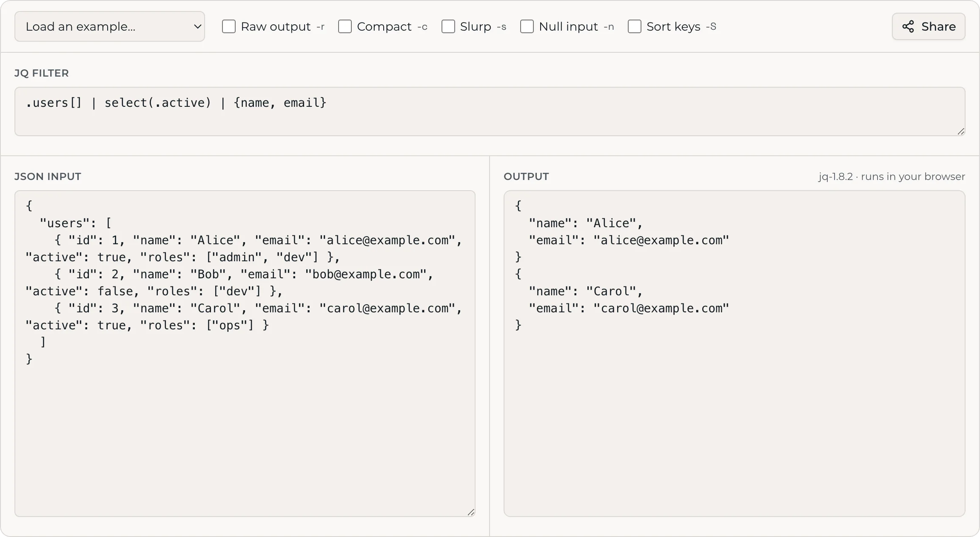Check the Slurp -s option
980x537 pixels.
(x=448, y=26)
